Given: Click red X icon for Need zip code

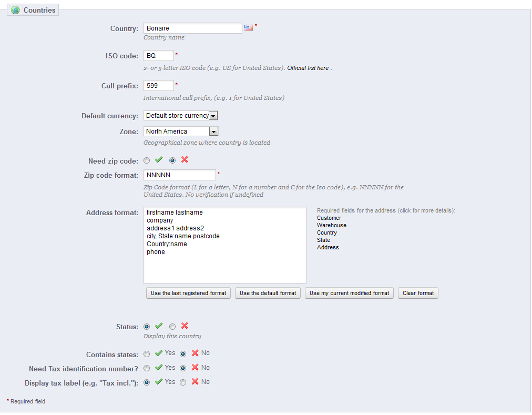Looking at the screenshot, I should click(x=185, y=160).
